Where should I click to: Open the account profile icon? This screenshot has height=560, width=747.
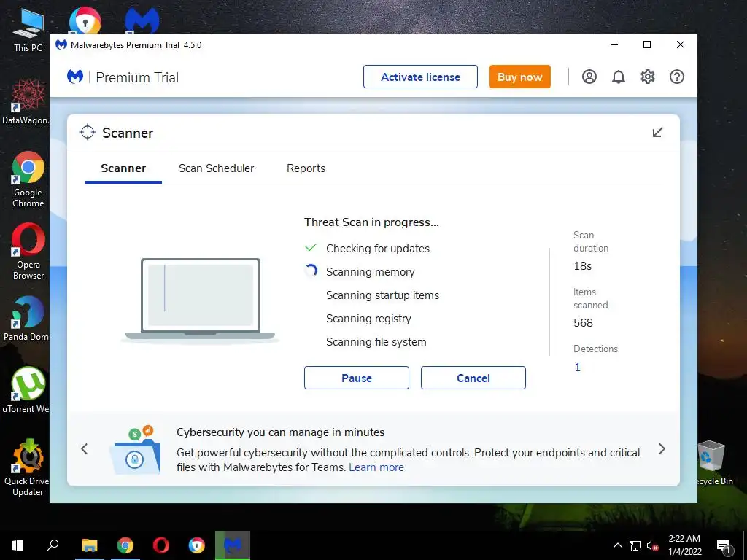pyautogui.click(x=589, y=77)
